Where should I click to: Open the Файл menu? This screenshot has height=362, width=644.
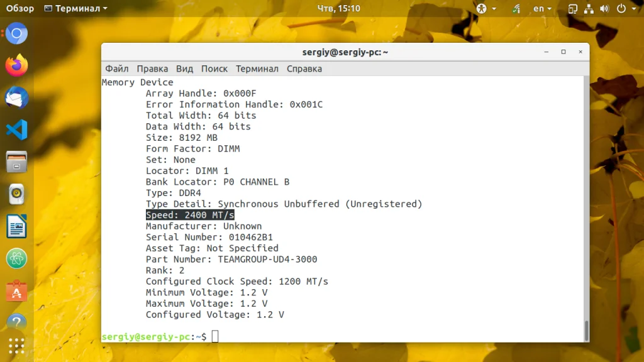click(116, 69)
